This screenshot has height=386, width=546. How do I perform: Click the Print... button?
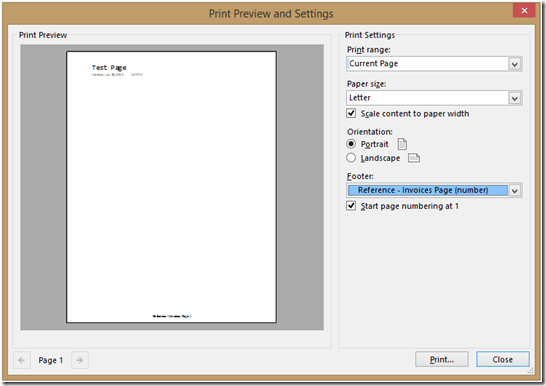pyautogui.click(x=442, y=359)
